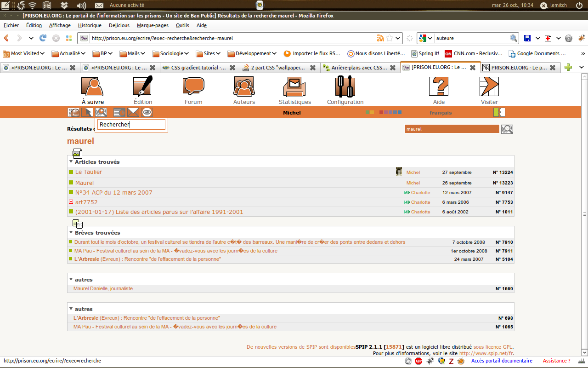Open the Configuration tools icon
The height and width of the screenshot is (368, 588).
(x=345, y=86)
